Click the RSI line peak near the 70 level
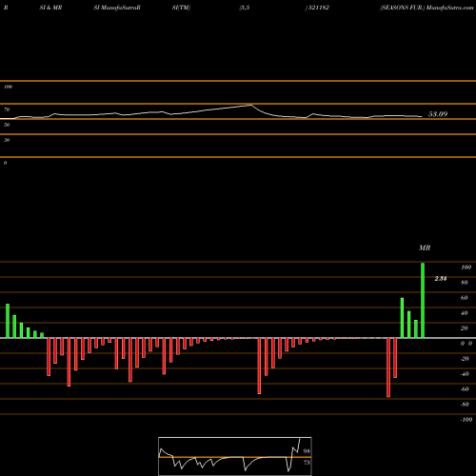 tap(251, 105)
